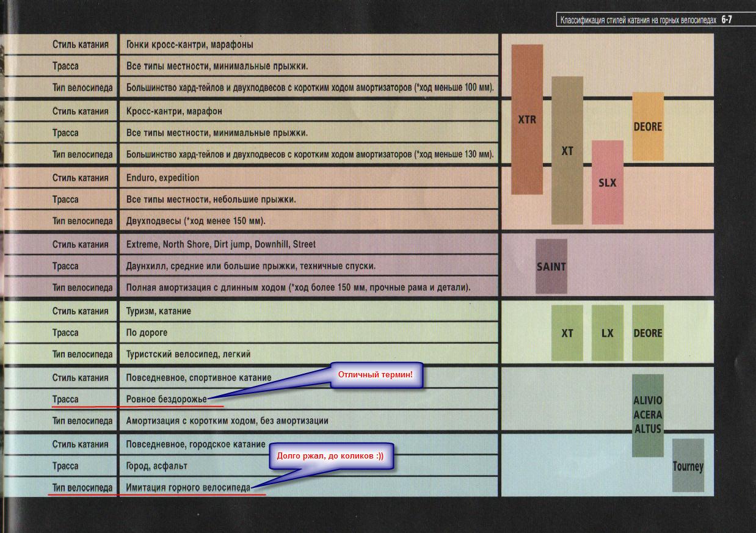Select the green DEORE block beside LX
This screenshot has width=756, height=533.
point(647,333)
